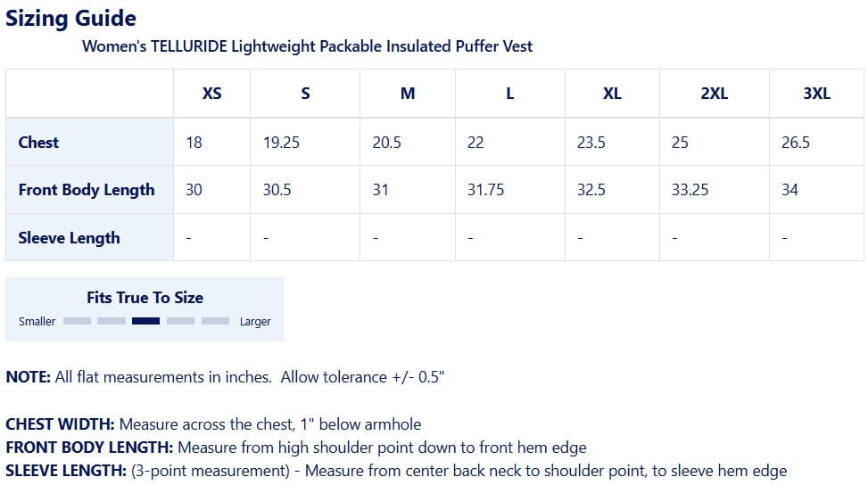Click the 26.5 chest value for 3XL
The height and width of the screenshot is (485, 868).
(x=795, y=142)
